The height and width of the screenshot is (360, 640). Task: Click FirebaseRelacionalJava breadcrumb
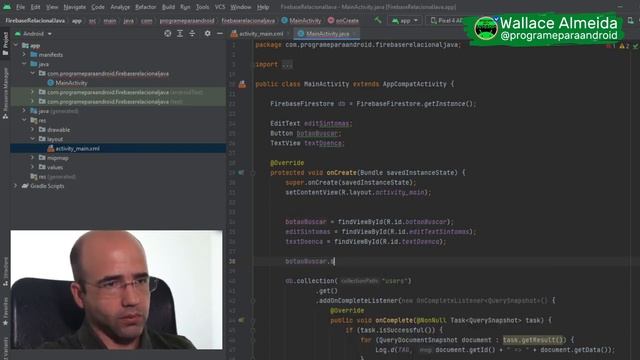(x=35, y=20)
